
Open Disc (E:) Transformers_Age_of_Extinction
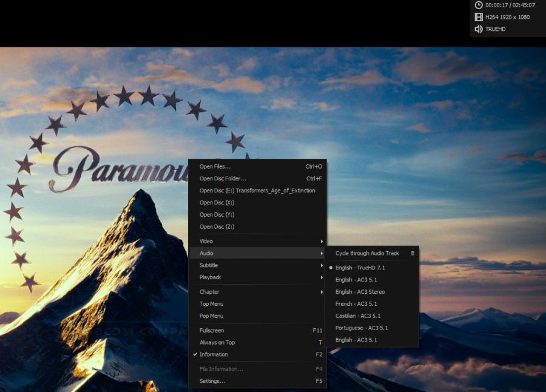(x=257, y=191)
